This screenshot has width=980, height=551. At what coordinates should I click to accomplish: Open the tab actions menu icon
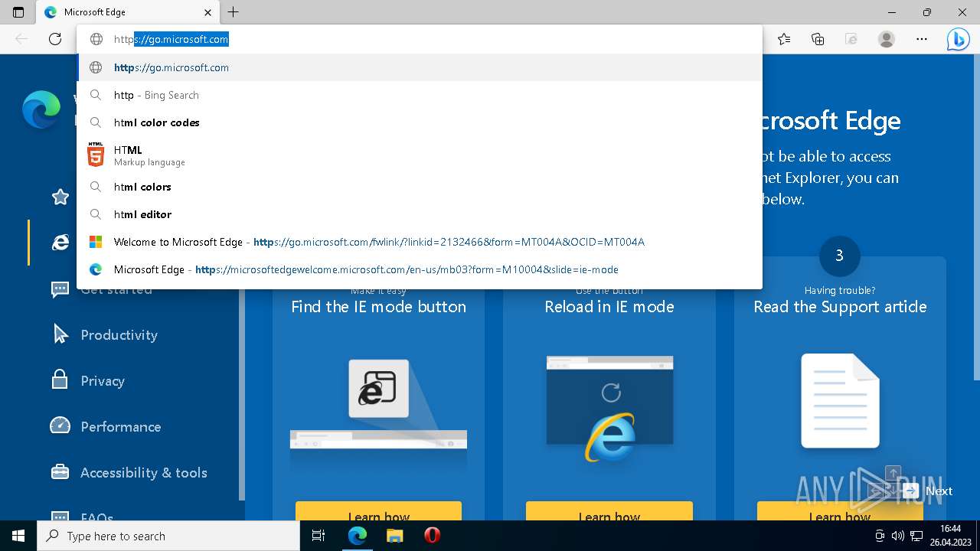tap(18, 12)
